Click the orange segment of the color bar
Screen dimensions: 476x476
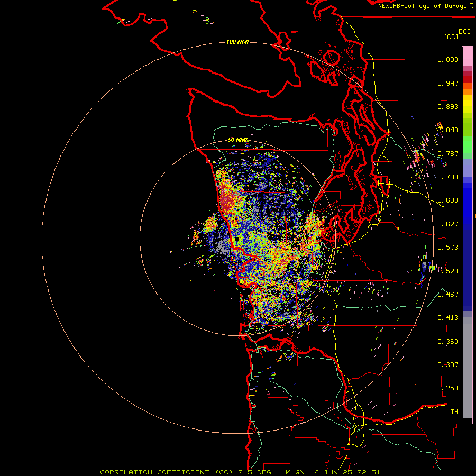coord(467,91)
